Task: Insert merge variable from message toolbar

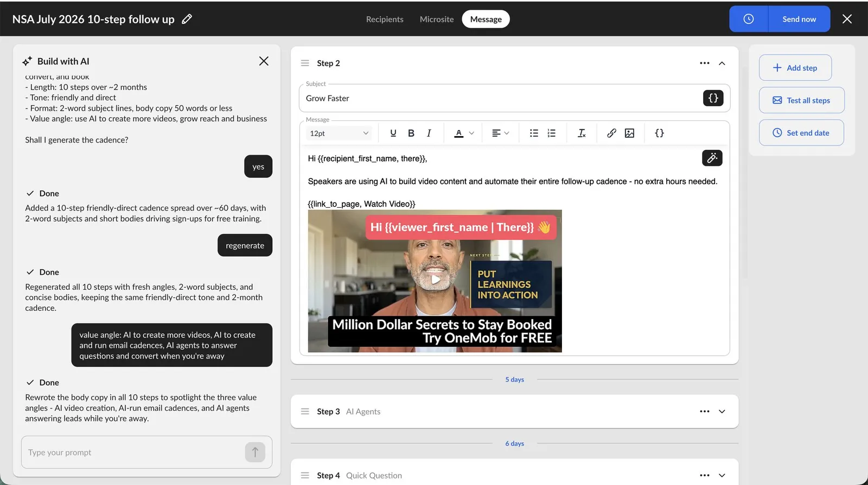Action: click(659, 133)
